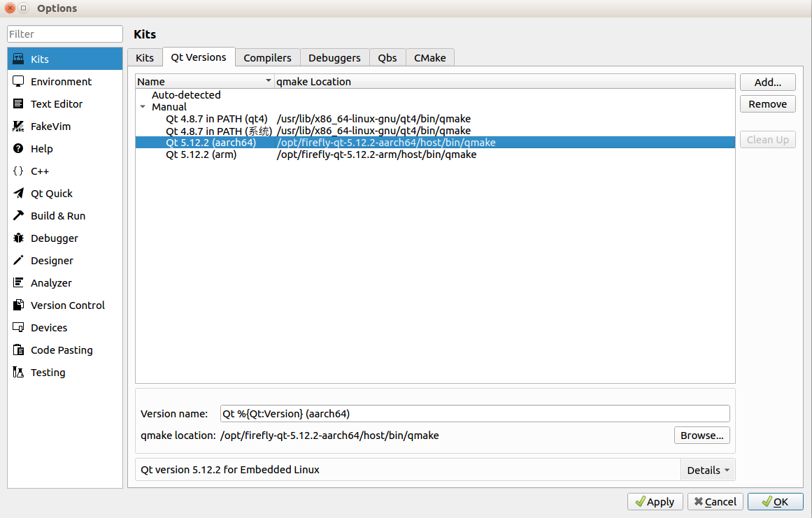Switch to the Compilers tab
The width and height of the screenshot is (812, 518).
coord(267,58)
